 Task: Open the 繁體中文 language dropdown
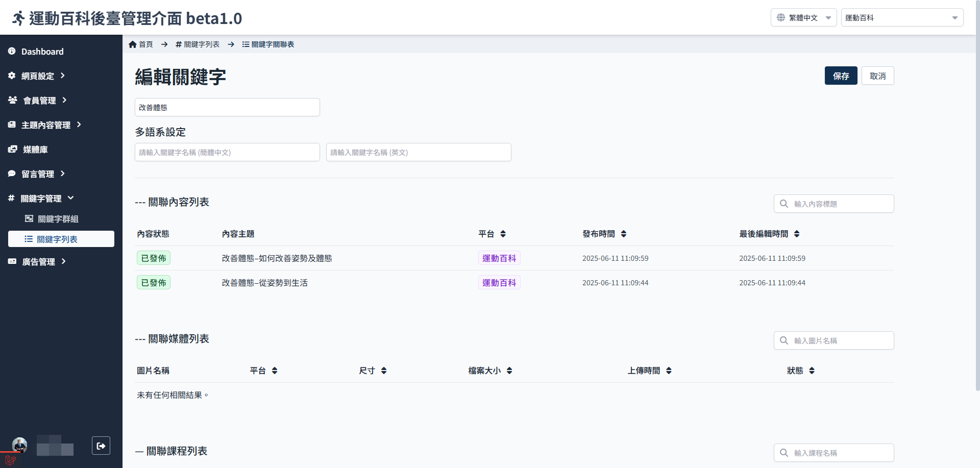(x=803, y=17)
